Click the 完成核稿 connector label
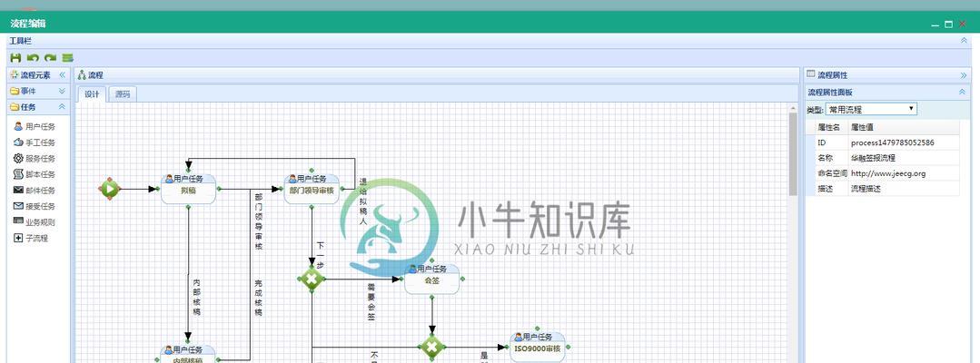The width and height of the screenshot is (980, 363). point(258,298)
